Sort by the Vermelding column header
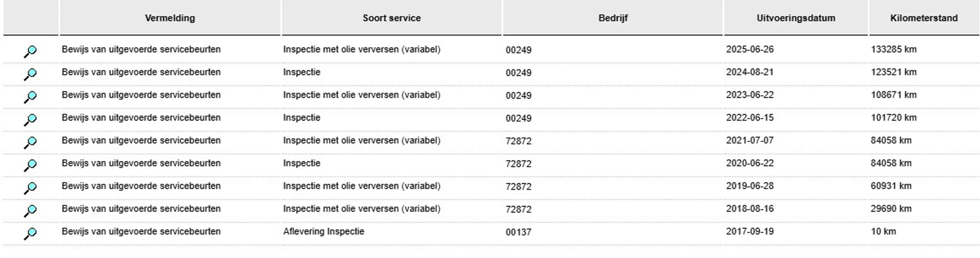This screenshot has height=258, width=980. [170, 18]
